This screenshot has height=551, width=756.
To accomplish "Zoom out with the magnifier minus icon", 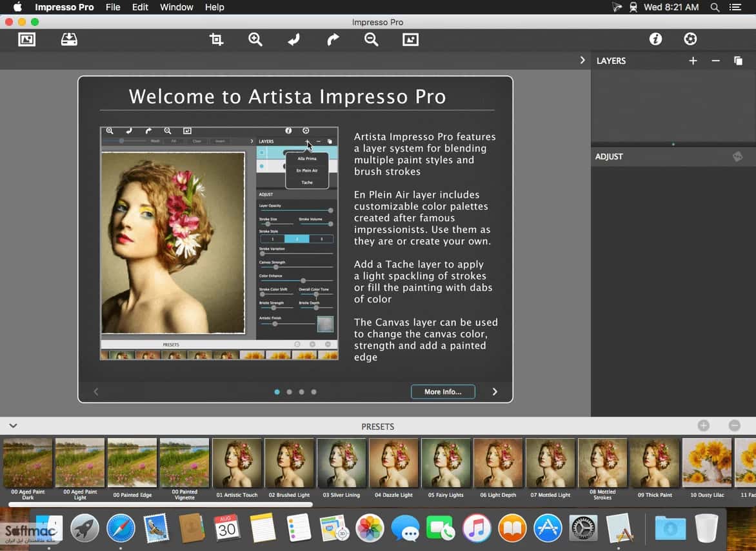I will click(372, 39).
